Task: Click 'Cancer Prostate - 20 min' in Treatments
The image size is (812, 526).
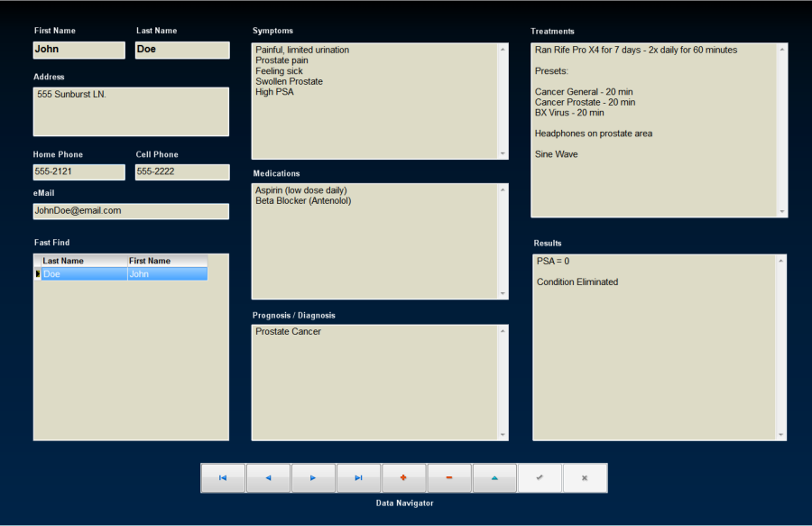Action: click(586, 102)
